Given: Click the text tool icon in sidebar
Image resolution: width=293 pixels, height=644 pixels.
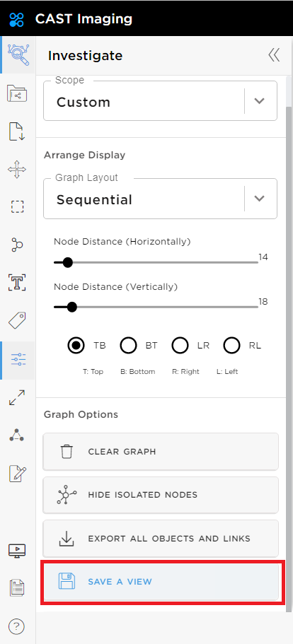Looking at the screenshot, I should pos(17,283).
